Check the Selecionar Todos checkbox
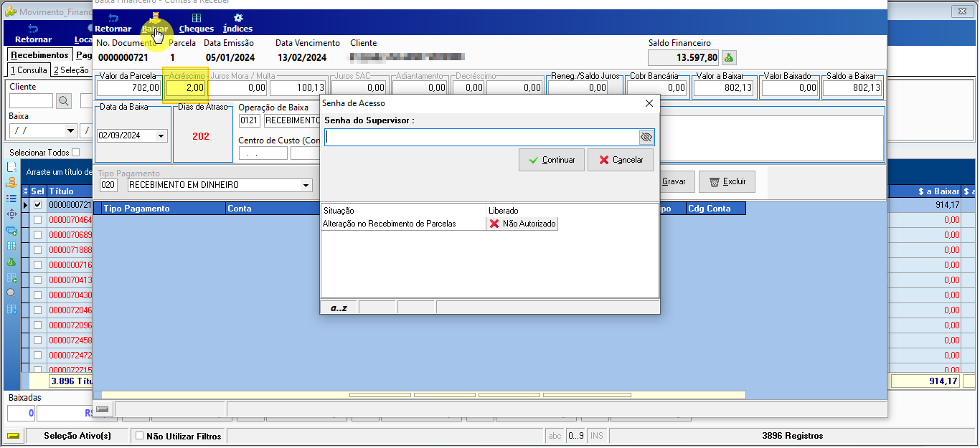Viewport: 980px width, 448px height. click(76, 153)
